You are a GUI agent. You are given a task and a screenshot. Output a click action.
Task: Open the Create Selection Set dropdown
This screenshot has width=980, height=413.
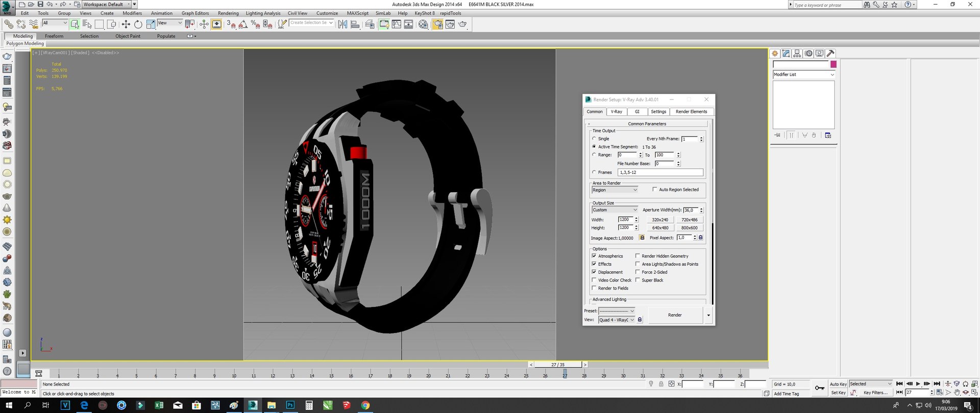311,23
